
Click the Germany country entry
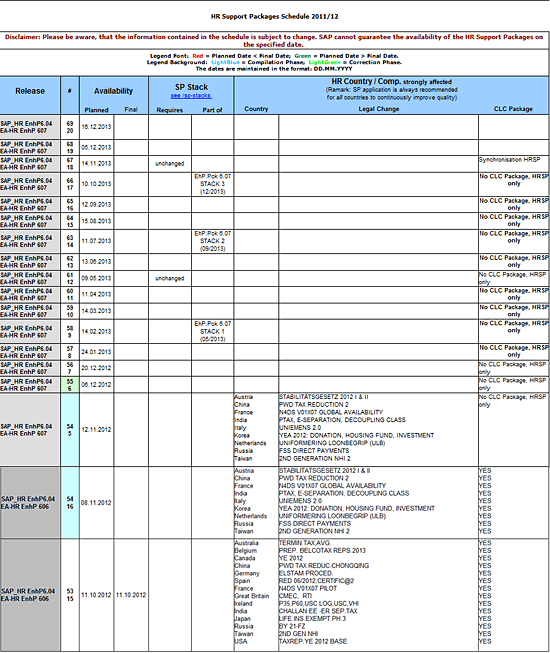[x=247, y=573]
